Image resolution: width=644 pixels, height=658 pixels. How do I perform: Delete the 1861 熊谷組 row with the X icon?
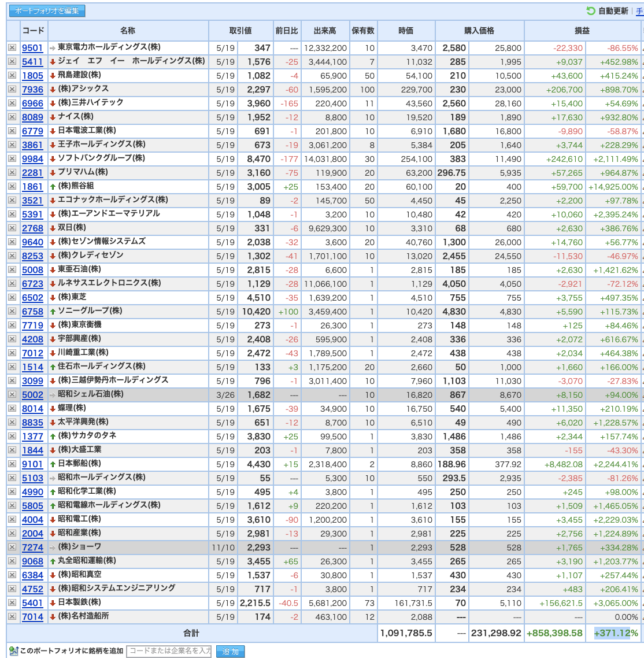[x=12, y=186]
